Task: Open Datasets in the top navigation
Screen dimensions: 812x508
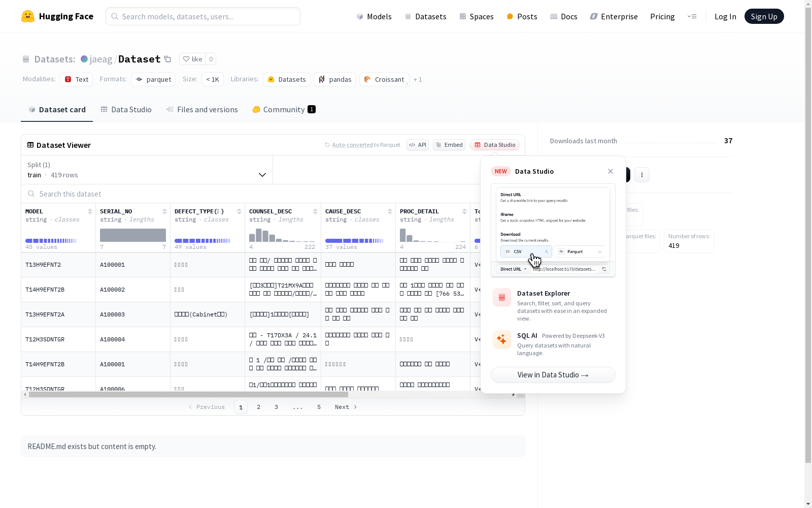Action: point(425,16)
